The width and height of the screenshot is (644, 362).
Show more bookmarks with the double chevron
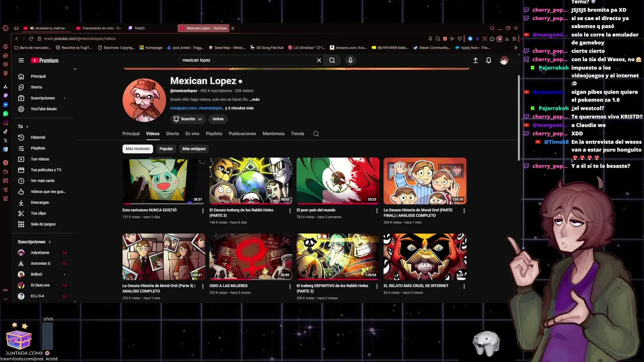click(516, 48)
